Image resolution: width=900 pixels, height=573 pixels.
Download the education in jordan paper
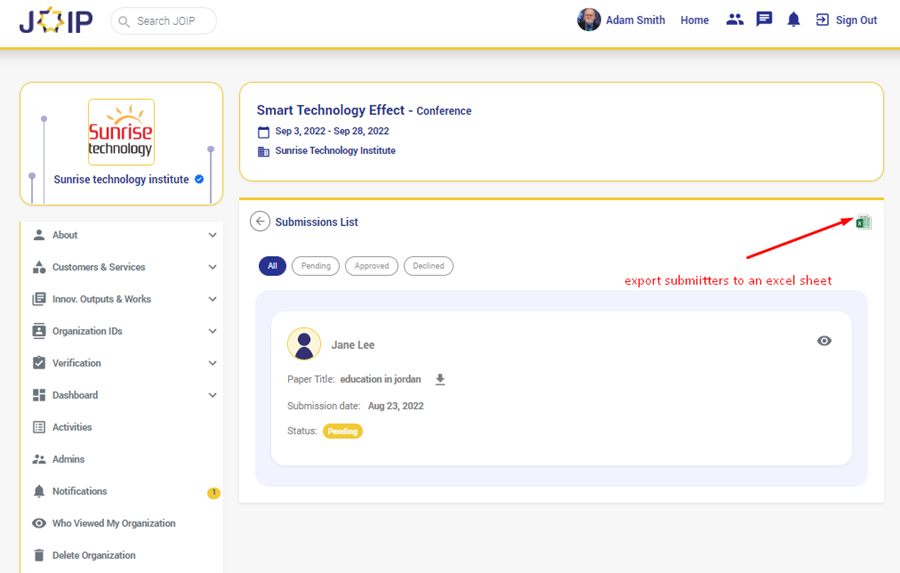[x=440, y=380]
